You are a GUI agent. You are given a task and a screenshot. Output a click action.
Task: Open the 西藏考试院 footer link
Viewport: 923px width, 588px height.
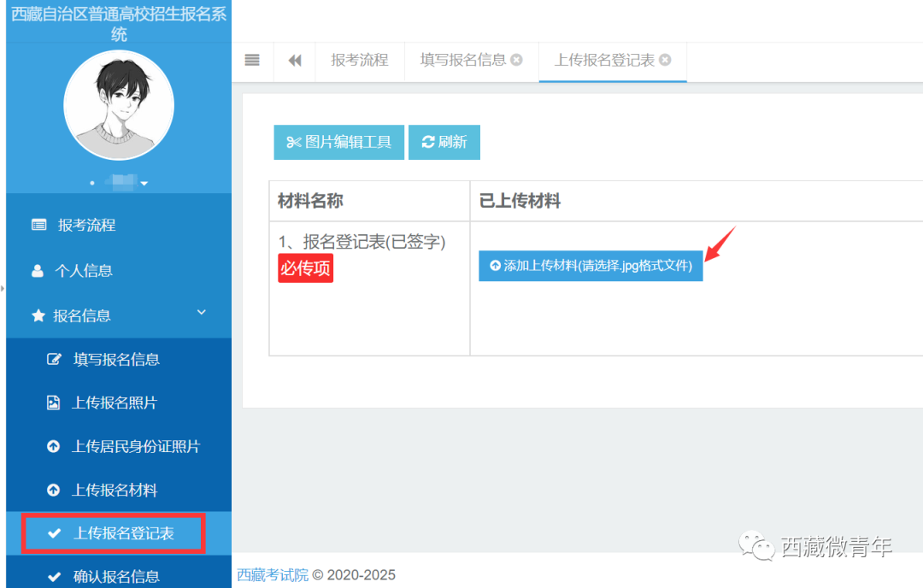273,575
